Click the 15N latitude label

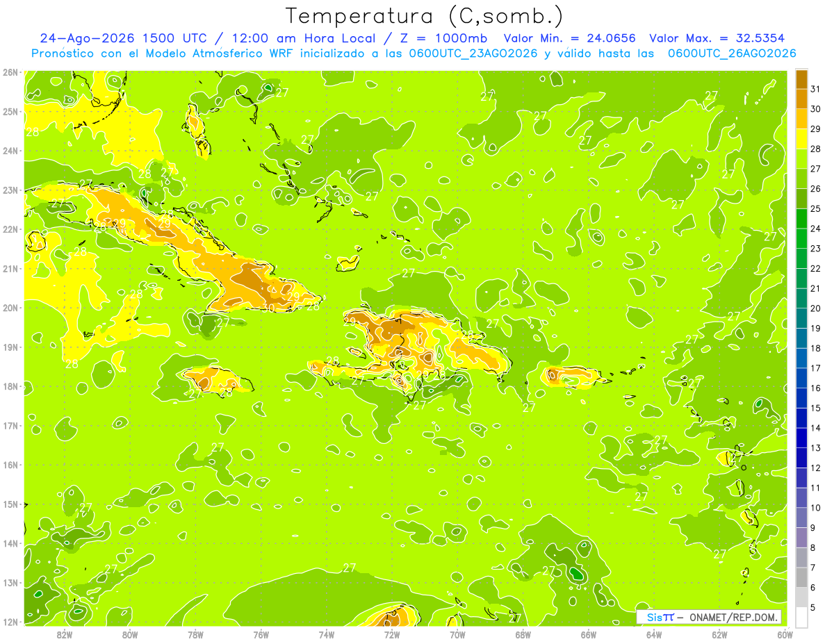coord(10,504)
